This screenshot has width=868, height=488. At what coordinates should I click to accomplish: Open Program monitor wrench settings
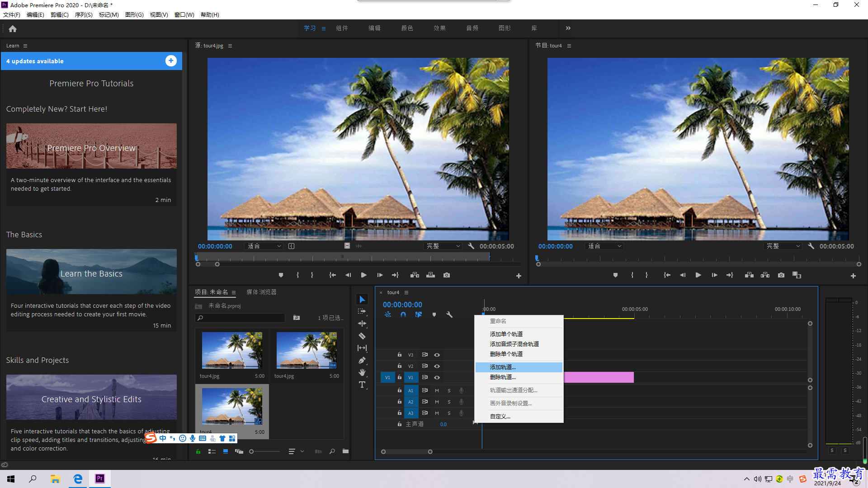[811, 246]
